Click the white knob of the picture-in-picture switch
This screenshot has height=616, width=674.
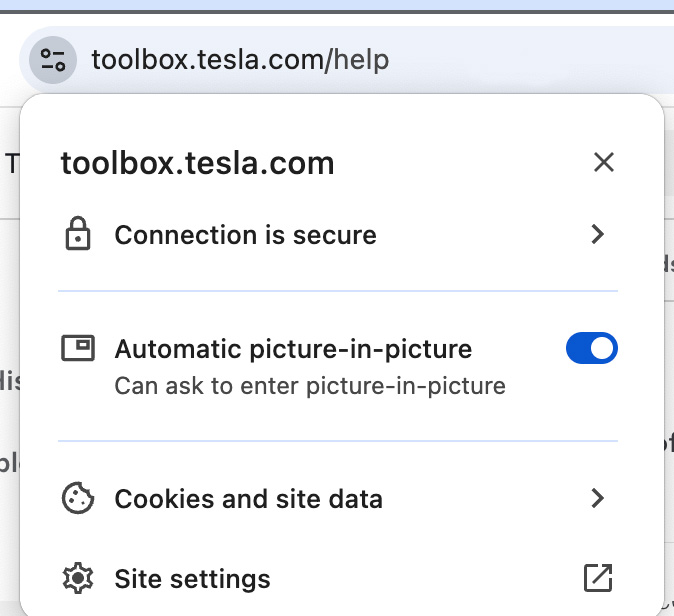click(x=602, y=348)
